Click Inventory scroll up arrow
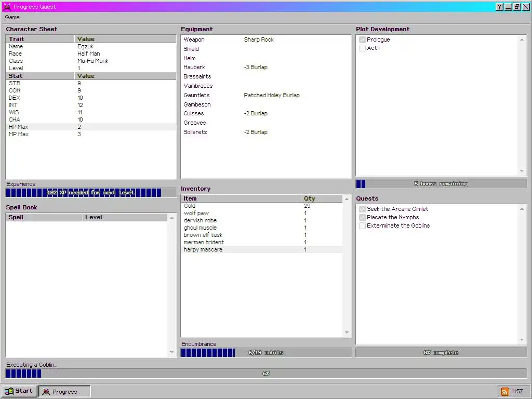The width and height of the screenshot is (532, 399). (347, 199)
